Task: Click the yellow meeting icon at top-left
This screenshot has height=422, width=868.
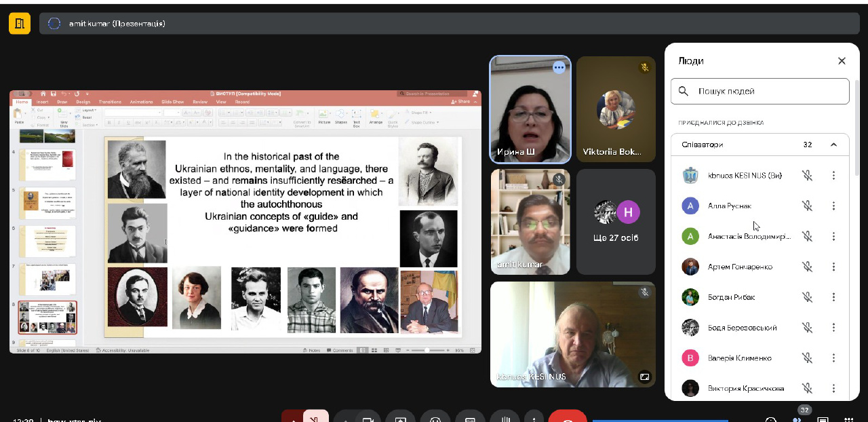Action: tap(20, 24)
